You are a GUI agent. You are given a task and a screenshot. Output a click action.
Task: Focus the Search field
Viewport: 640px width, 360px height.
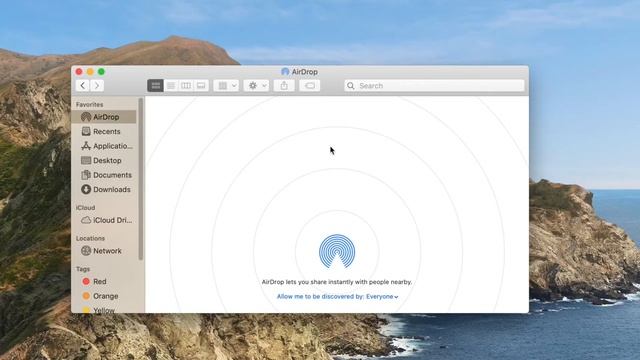[x=434, y=85]
